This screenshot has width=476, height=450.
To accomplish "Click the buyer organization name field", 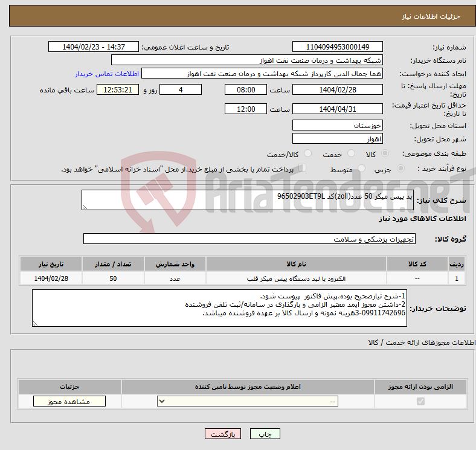I will 247,60.
